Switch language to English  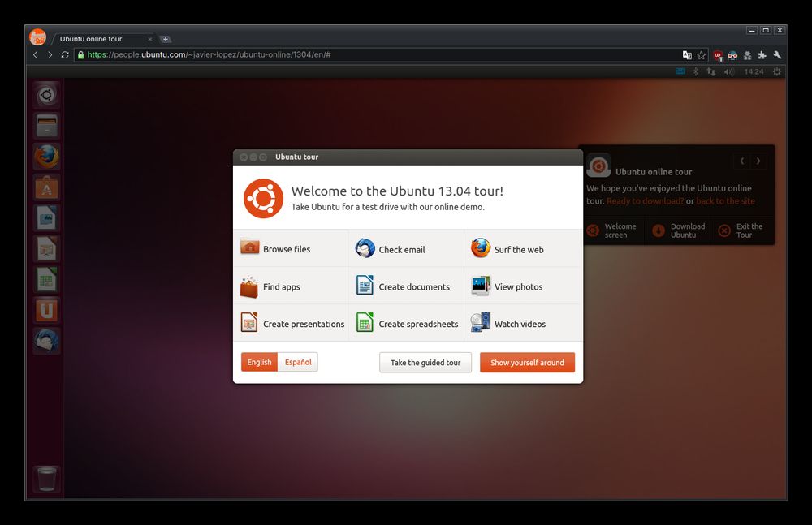[x=260, y=362]
